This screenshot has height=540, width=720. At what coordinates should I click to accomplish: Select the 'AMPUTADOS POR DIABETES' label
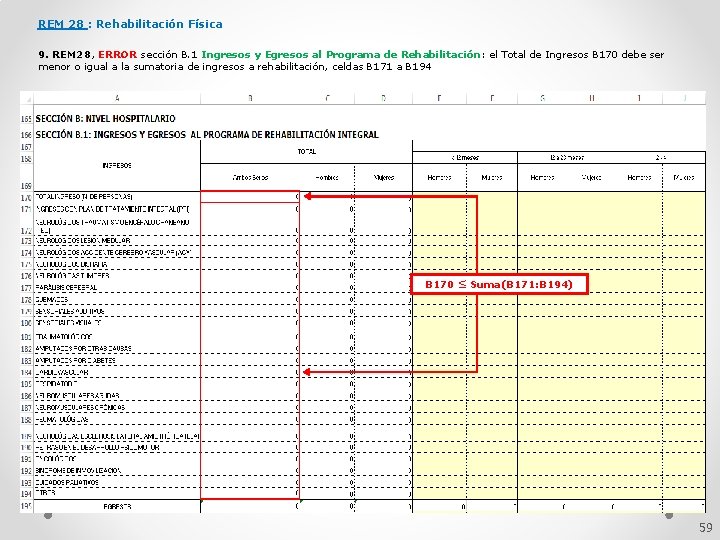(x=76, y=361)
